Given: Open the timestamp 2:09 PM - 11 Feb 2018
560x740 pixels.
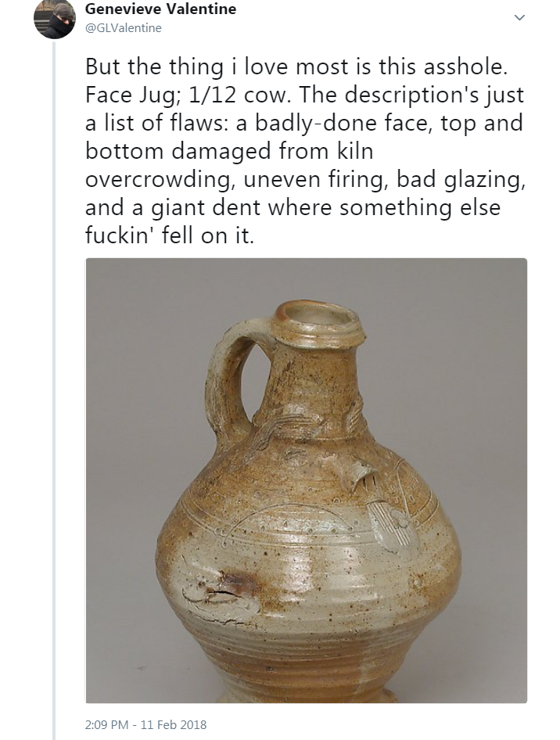Looking at the screenshot, I should pos(146,724).
